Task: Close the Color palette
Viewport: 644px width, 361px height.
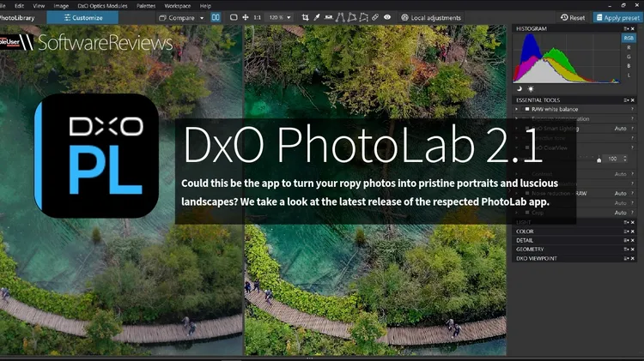Action: coord(633,232)
